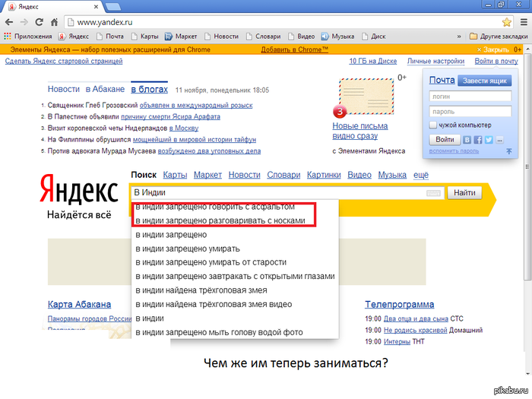Close the Yandex Elements banner
Viewport: 532px width, 399px height.
493,49
